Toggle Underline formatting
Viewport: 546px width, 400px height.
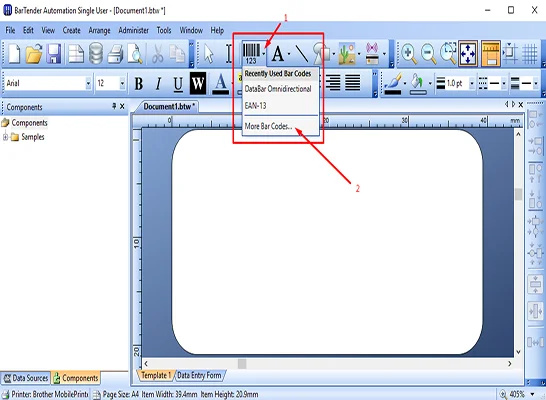[x=178, y=84]
